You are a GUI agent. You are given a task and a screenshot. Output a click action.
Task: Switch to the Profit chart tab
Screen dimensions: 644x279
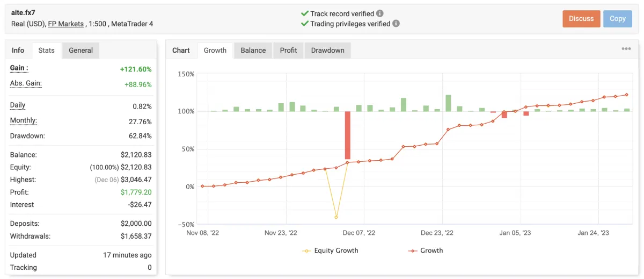tap(288, 51)
